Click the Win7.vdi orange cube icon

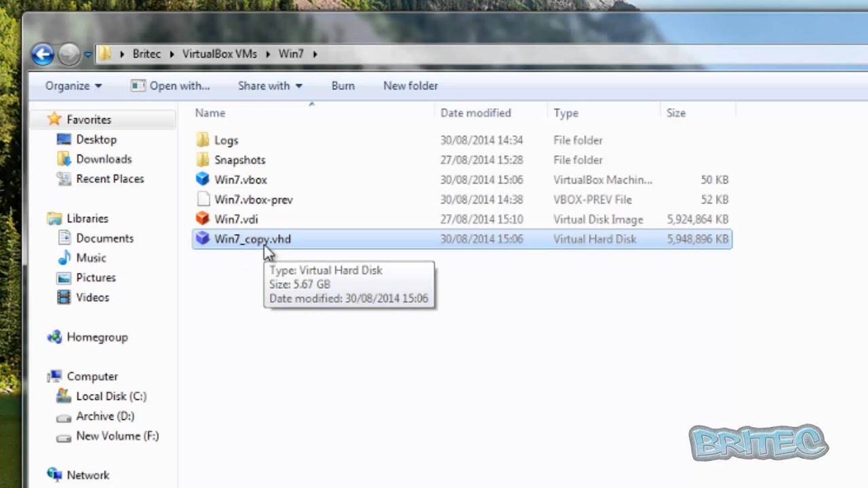[x=203, y=219]
